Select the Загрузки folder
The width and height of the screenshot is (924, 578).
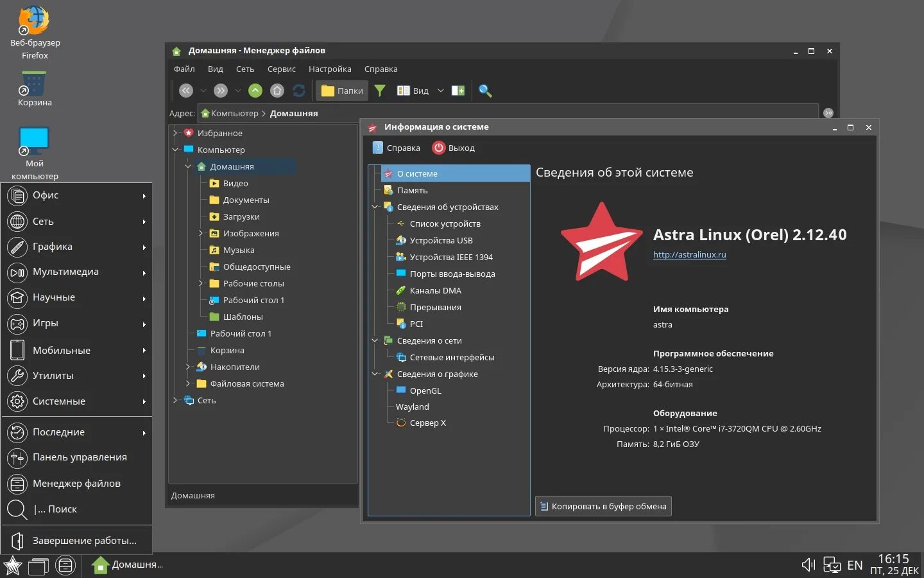241,216
